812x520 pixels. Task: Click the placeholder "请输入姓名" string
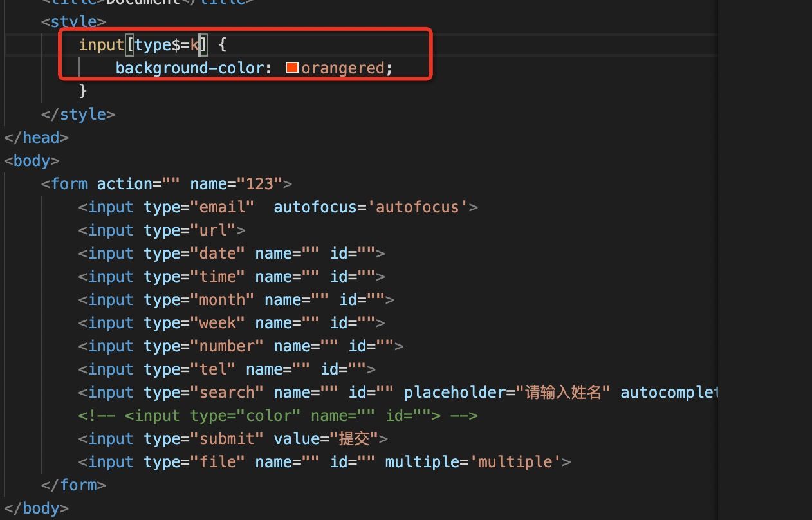[x=563, y=392]
